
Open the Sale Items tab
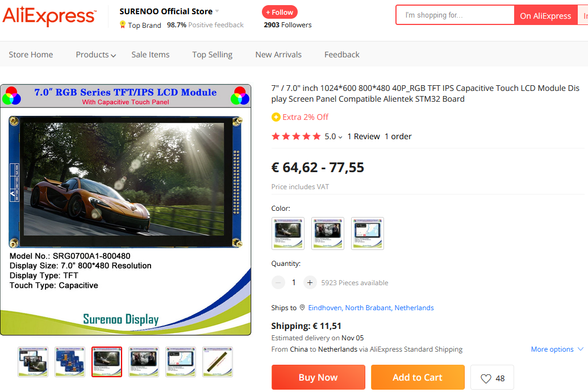coord(151,55)
